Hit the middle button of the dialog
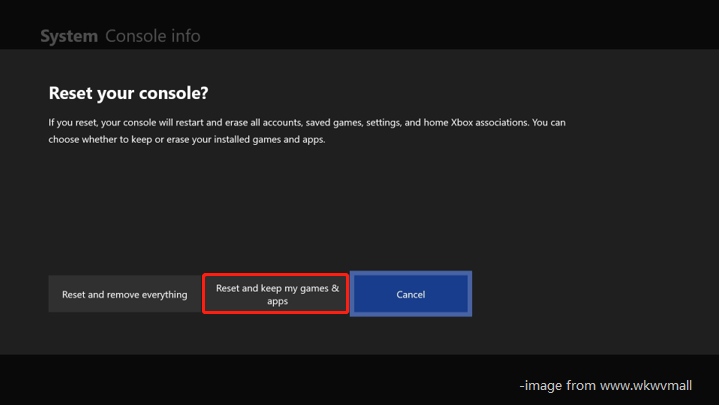Viewport: 719px width, 405px height. click(277, 294)
